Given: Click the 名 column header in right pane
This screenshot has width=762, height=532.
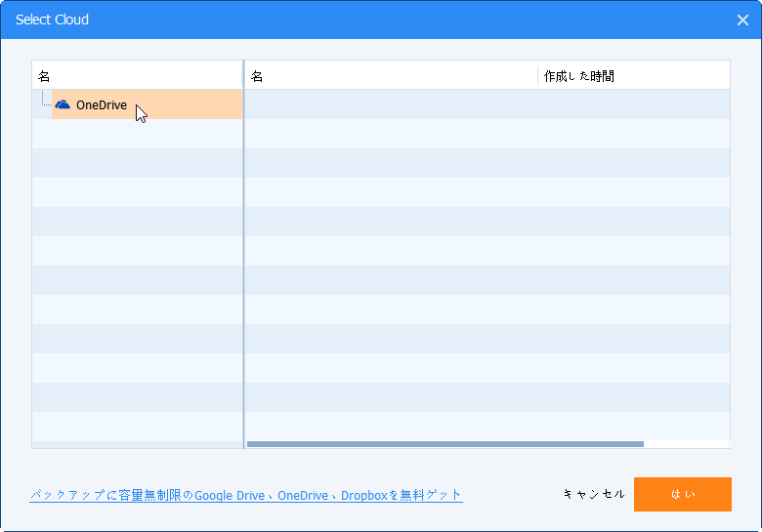Looking at the screenshot, I should point(391,76).
